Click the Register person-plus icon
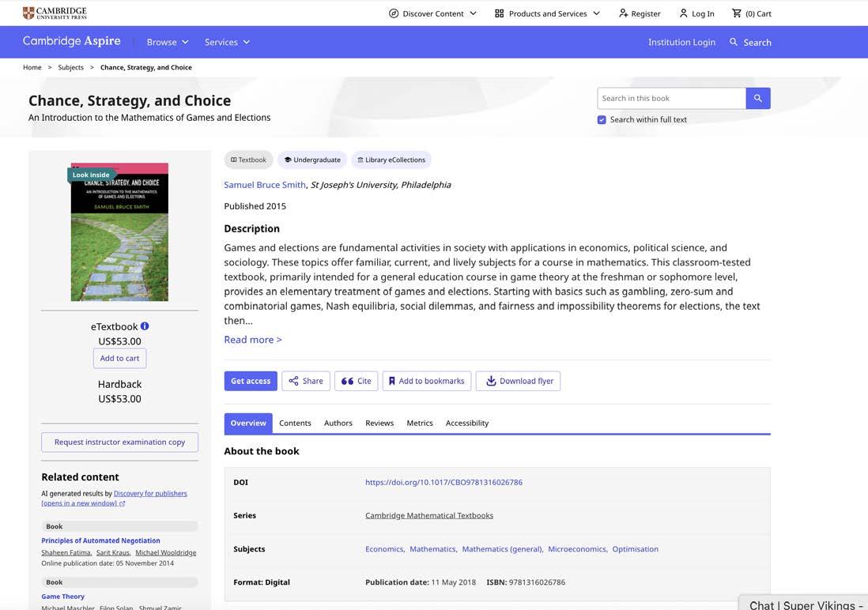The image size is (868, 610). [623, 13]
